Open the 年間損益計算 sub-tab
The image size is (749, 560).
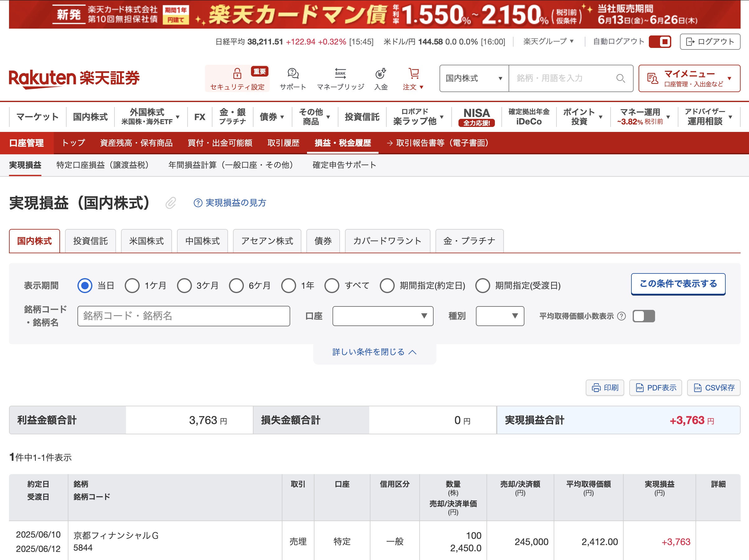(x=233, y=165)
